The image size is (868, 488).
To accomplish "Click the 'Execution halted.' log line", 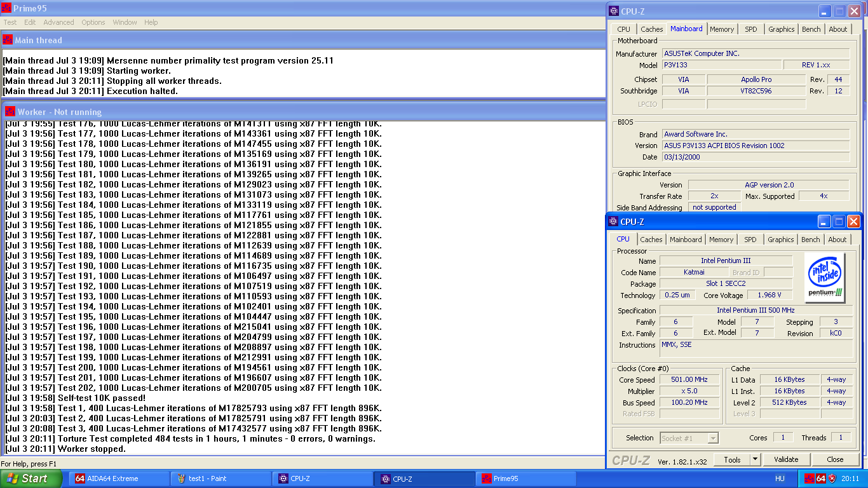I will (x=90, y=91).
